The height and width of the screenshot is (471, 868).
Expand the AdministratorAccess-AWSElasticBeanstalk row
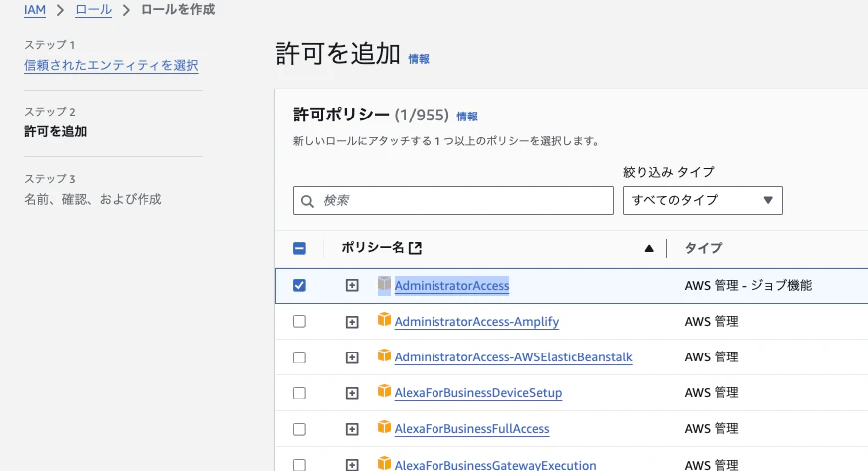click(352, 357)
